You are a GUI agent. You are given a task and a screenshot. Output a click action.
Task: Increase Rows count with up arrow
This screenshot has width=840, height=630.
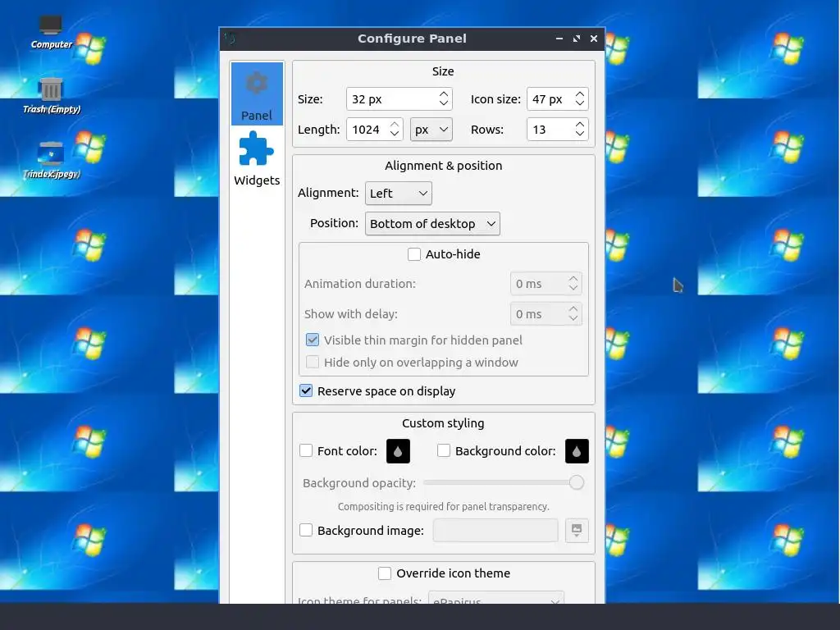(580, 125)
